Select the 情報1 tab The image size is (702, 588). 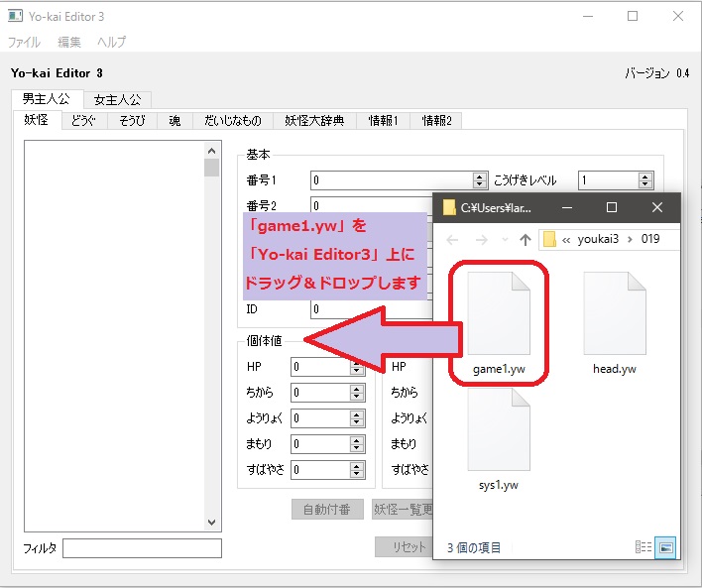pyautogui.click(x=383, y=120)
